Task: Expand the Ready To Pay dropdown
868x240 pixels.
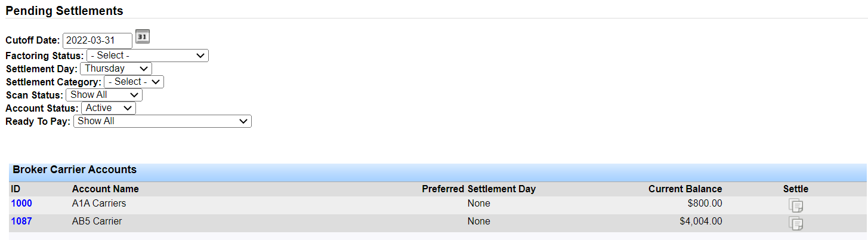Action: pos(162,121)
